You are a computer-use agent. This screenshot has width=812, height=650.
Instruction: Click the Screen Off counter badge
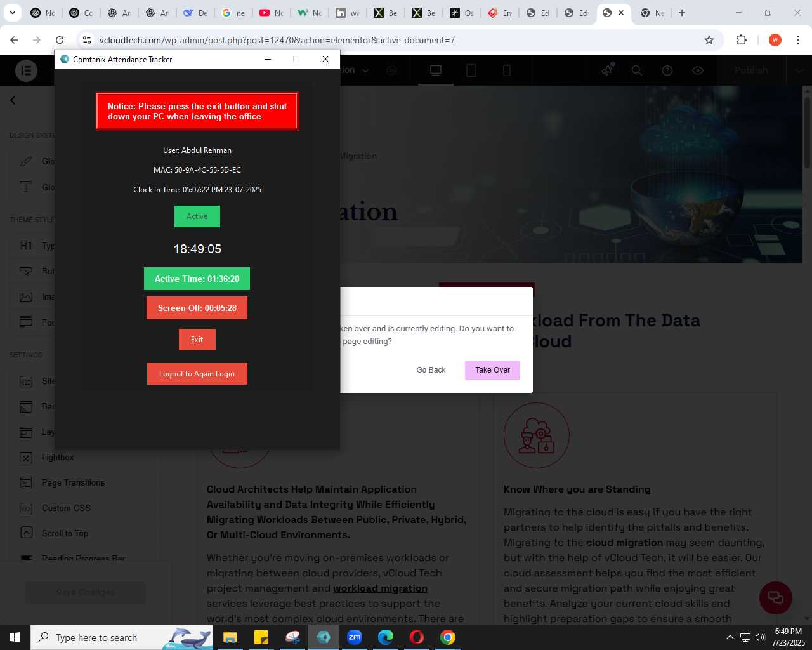[x=197, y=308]
